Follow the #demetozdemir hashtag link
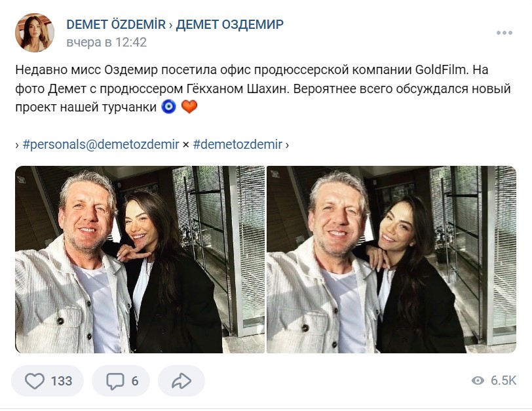Viewport: 532px width, 411px height. [x=237, y=145]
